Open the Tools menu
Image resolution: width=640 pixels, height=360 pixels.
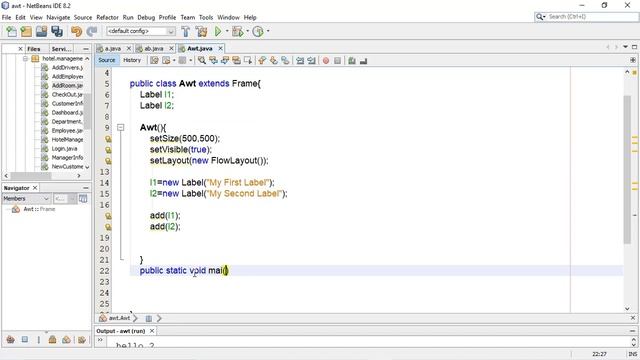tap(206, 18)
